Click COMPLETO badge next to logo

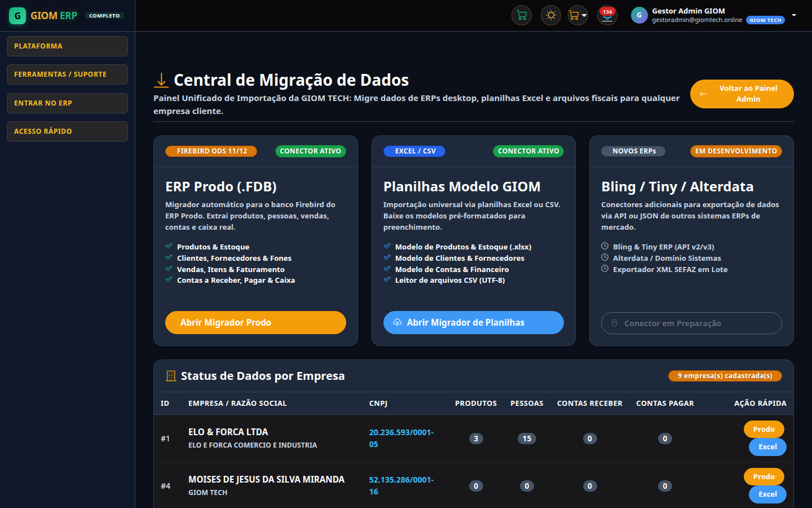point(104,16)
